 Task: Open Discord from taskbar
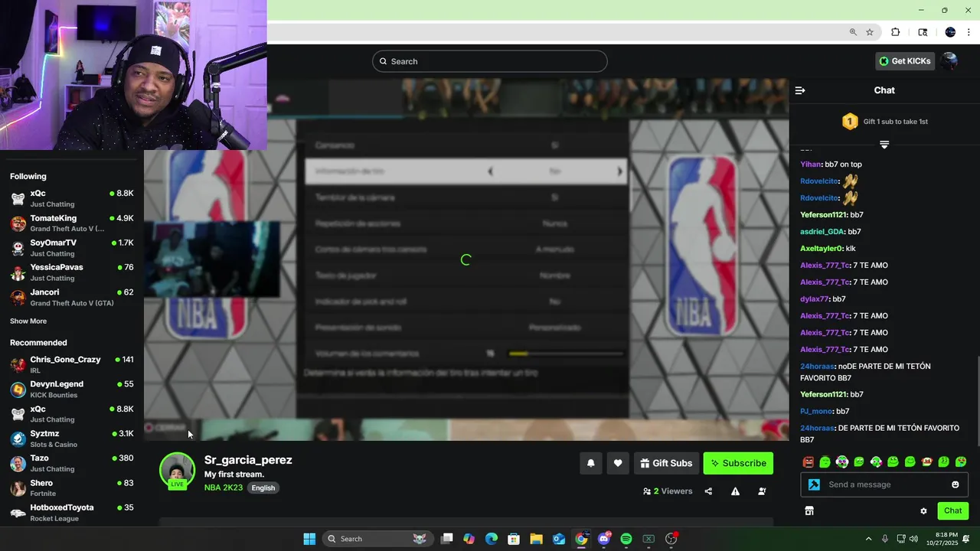604,539
